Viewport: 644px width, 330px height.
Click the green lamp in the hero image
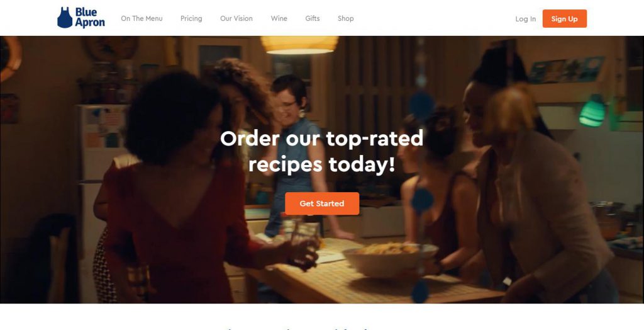(x=592, y=111)
